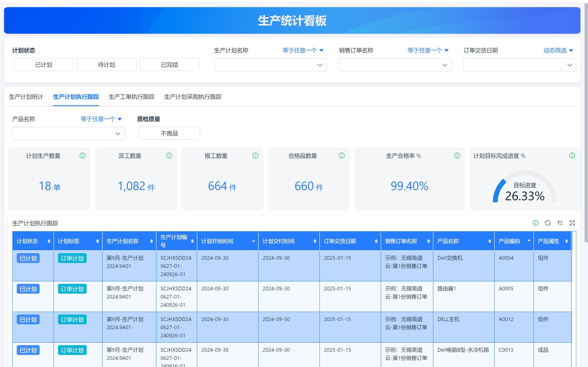Toggle 待计划 status filter
Viewport: 588px width, 367px height.
pos(106,65)
